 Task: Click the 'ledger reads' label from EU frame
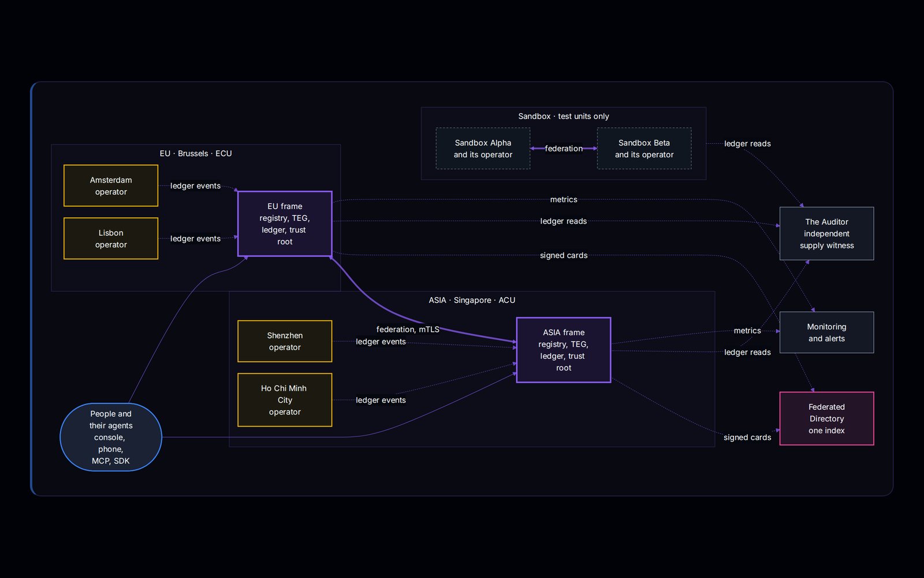564,221
